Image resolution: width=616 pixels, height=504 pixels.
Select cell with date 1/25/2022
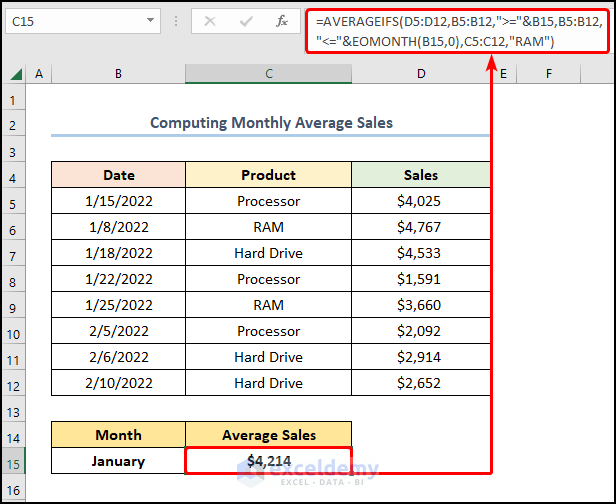coord(118,304)
